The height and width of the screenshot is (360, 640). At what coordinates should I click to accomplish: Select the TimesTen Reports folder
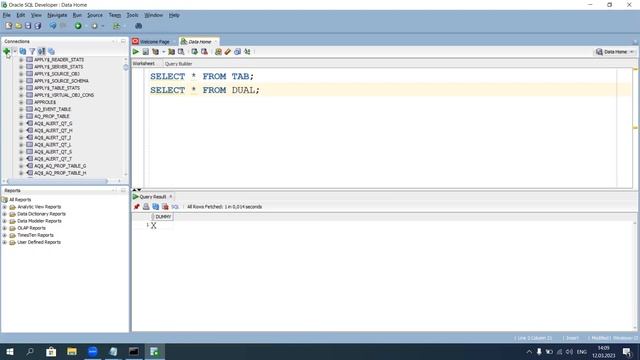[x=35, y=235]
